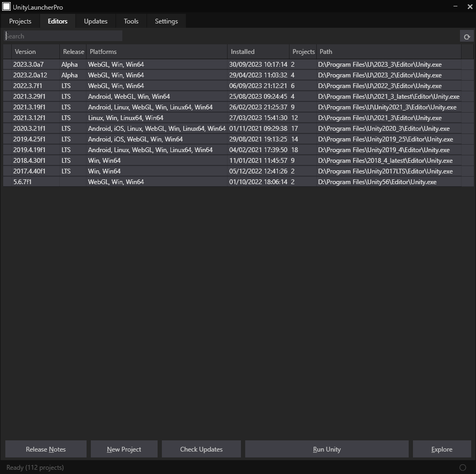Sort by the Projects column header
Viewport: 476px width, 474px height.
[x=303, y=52]
